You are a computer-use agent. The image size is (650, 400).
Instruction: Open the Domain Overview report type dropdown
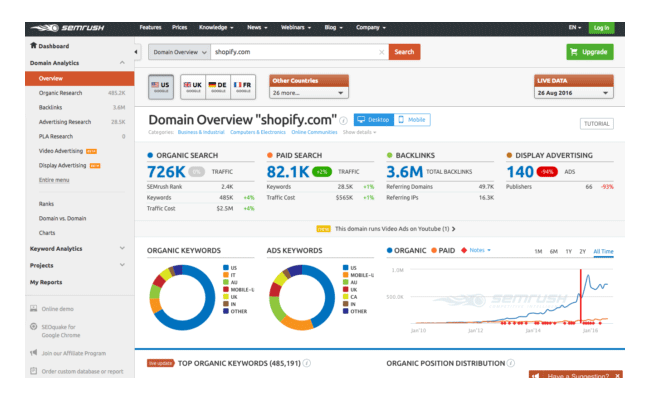[x=179, y=52]
